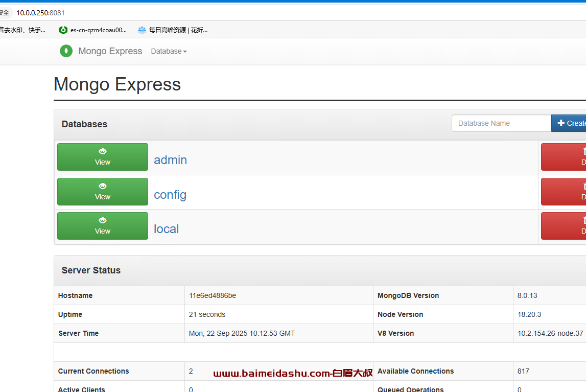
Task: Select the server time value
Action: (x=242, y=333)
